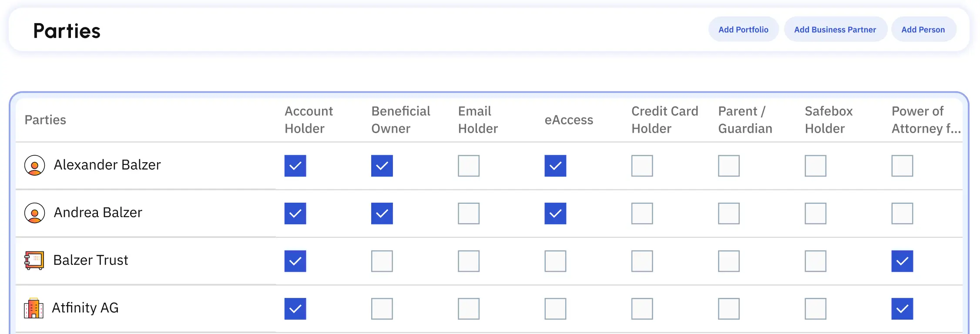
Task: Click Alexander Balzer's avatar icon
Action: [35, 166]
